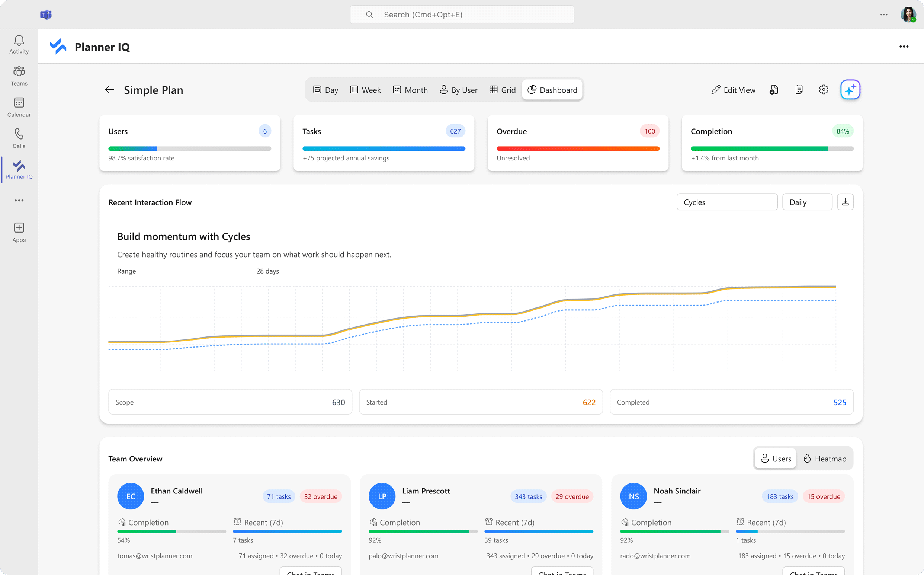The height and width of the screenshot is (575, 924).
Task: Open plan settings gear
Action: point(824,90)
